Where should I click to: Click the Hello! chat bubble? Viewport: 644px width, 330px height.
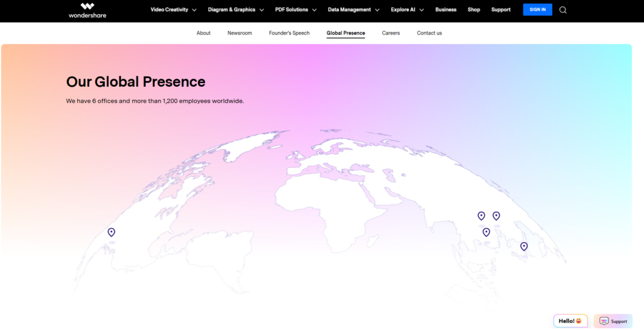tap(570, 321)
